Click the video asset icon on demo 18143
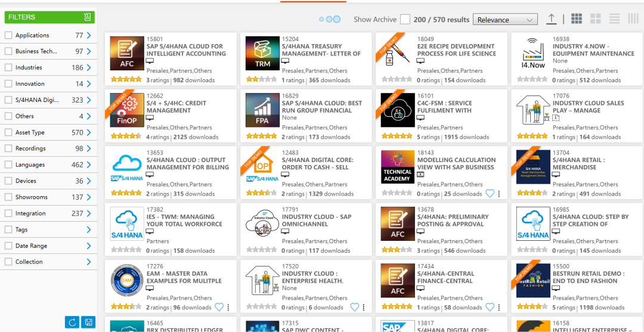Image resolution: width=644 pixels, height=332 pixels. click(420, 175)
